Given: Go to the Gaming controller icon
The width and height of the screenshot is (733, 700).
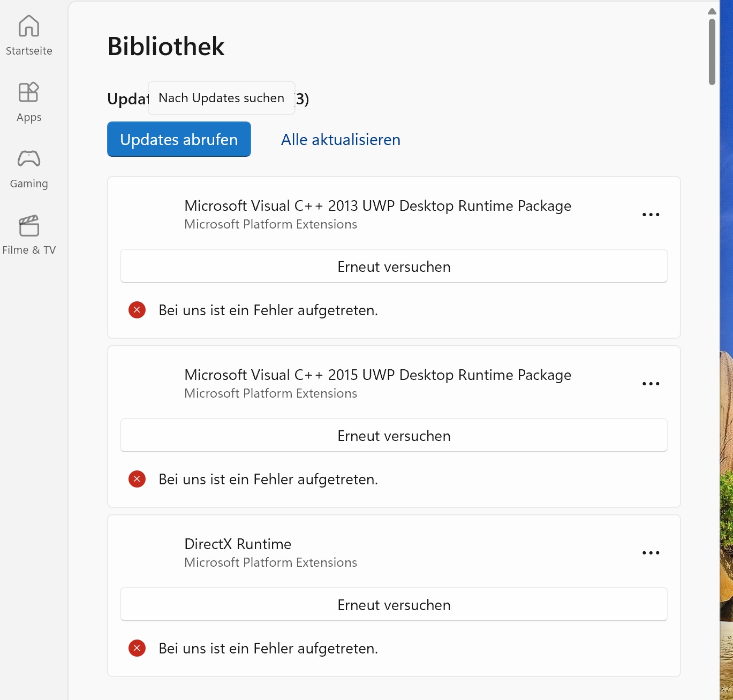Looking at the screenshot, I should tap(29, 159).
